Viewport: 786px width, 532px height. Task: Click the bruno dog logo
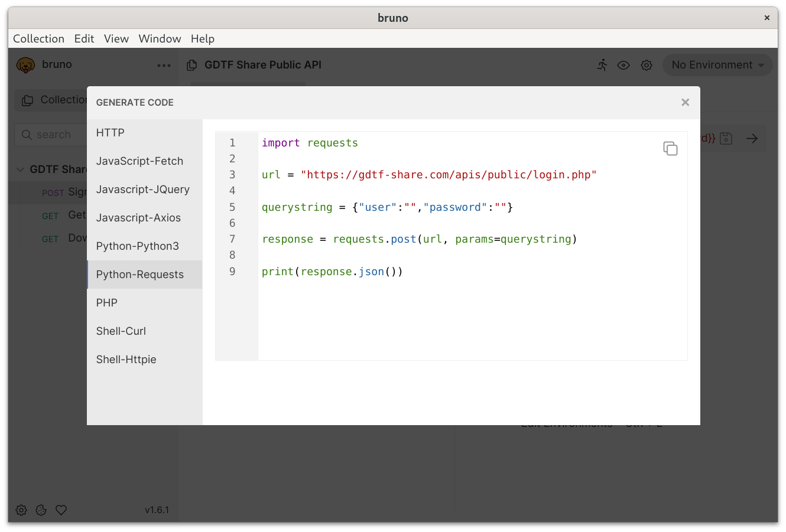point(25,65)
